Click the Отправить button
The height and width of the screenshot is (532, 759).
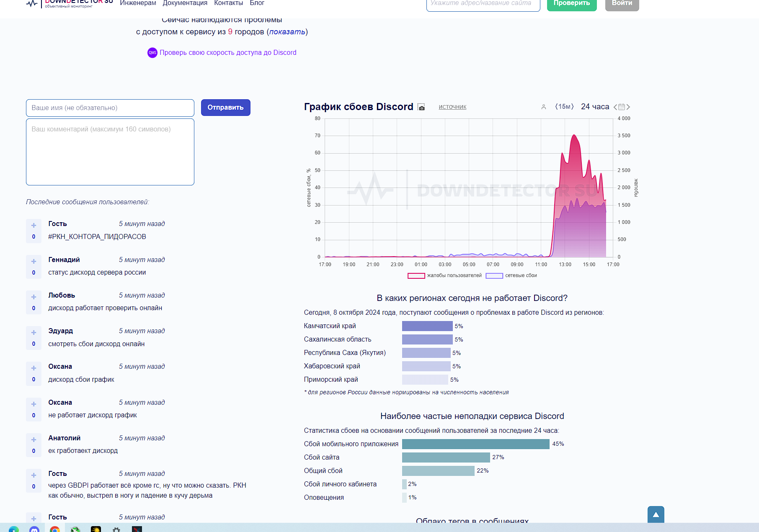(x=225, y=108)
